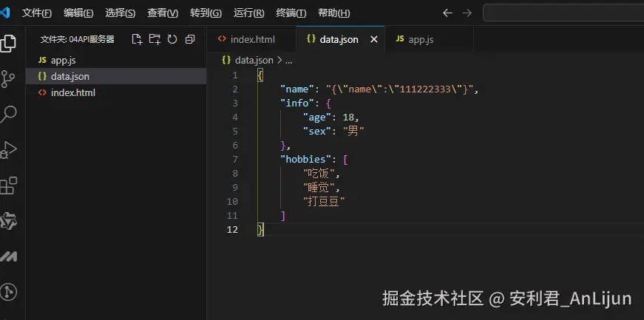The height and width of the screenshot is (320, 644).
Task: Click the closing curly brace on line 12
Action: click(x=260, y=229)
